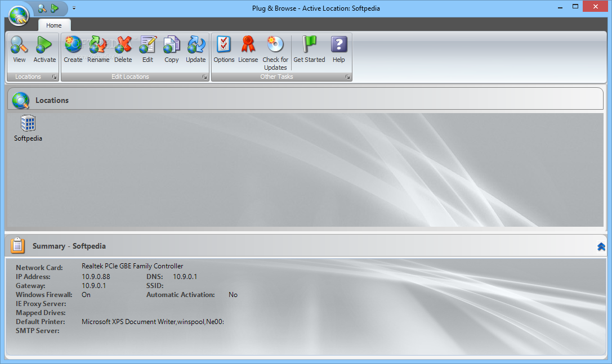612x364 pixels.
Task: Click the DNS value 10.9.0.1
Action: pyautogui.click(x=185, y=277)
